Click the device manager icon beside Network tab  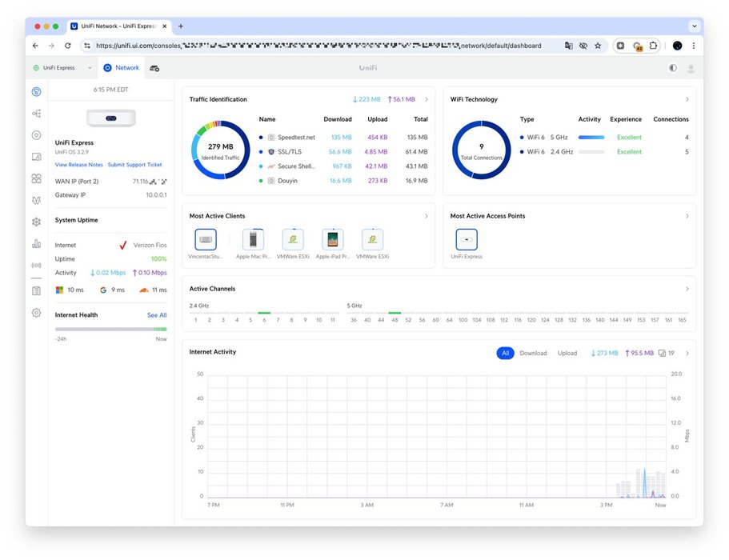pyautogui.click(x=154, y=68)
